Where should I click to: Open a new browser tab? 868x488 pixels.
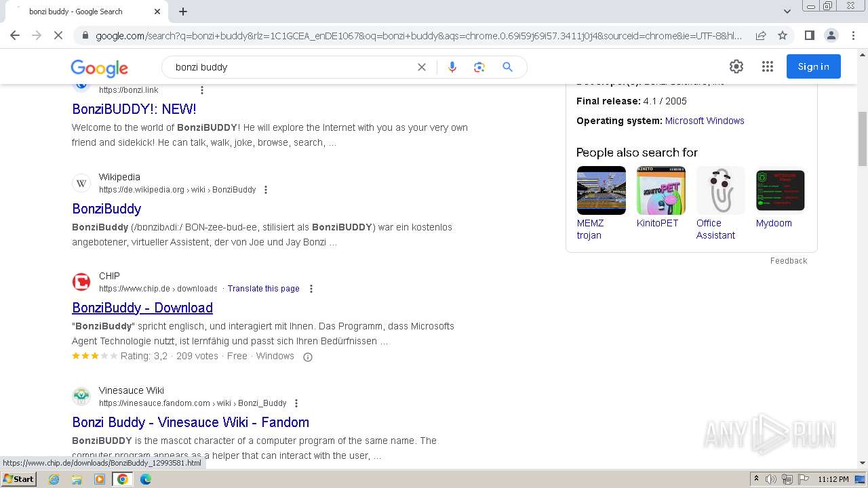(x=183, y=12)
